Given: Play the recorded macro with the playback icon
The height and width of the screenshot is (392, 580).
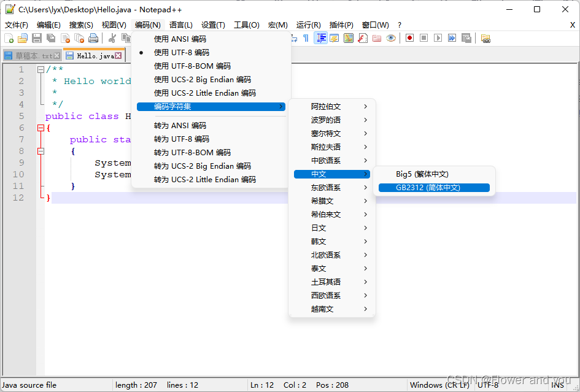Looking at the screenshot, I should point(438,38).
